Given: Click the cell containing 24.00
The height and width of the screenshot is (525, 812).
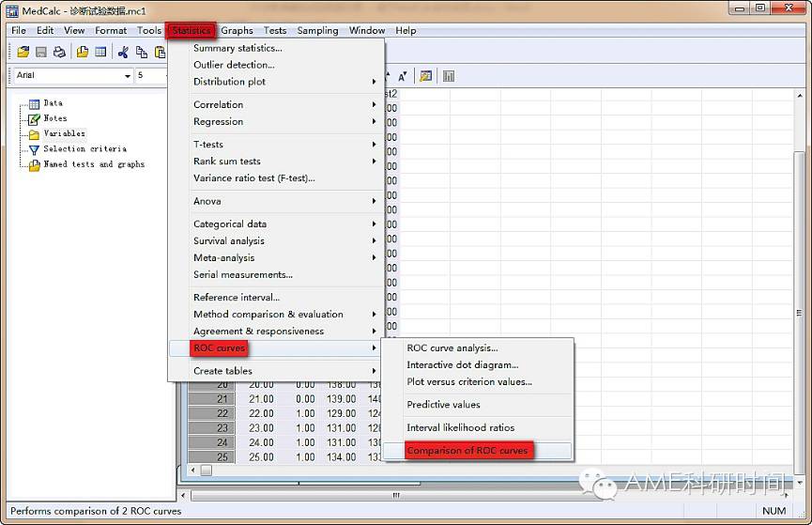Looking at the screenshot, I should pyautogui.click(x=262, y=442).
